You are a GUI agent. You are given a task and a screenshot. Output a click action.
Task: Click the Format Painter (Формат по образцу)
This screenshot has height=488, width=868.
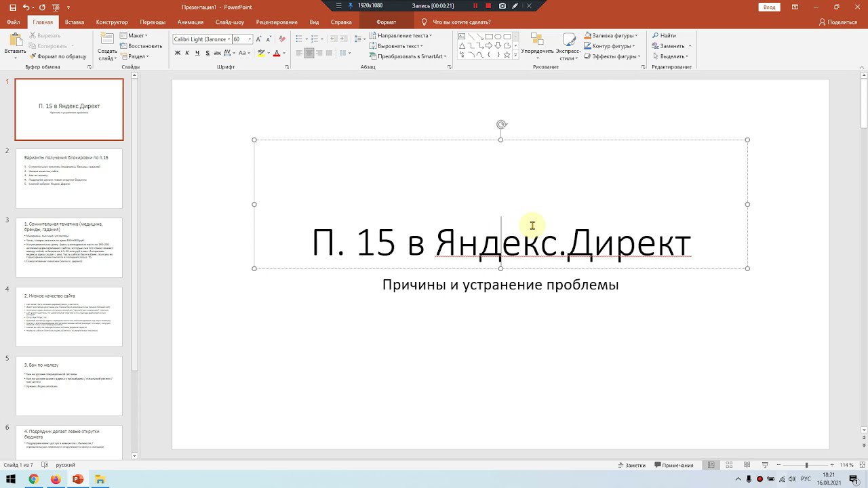tap(58, 56)
